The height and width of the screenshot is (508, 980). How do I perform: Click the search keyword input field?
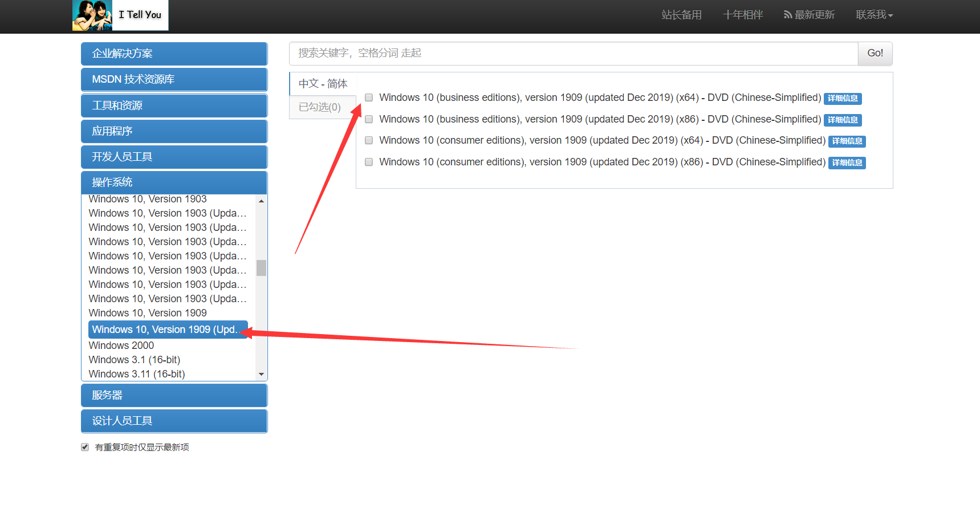pos(574,53)
